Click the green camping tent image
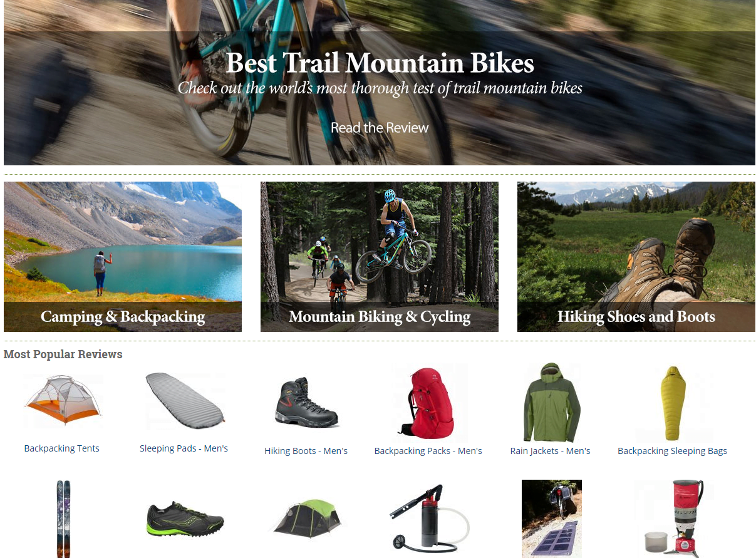 pyautogui.click(x=307, y=519)
